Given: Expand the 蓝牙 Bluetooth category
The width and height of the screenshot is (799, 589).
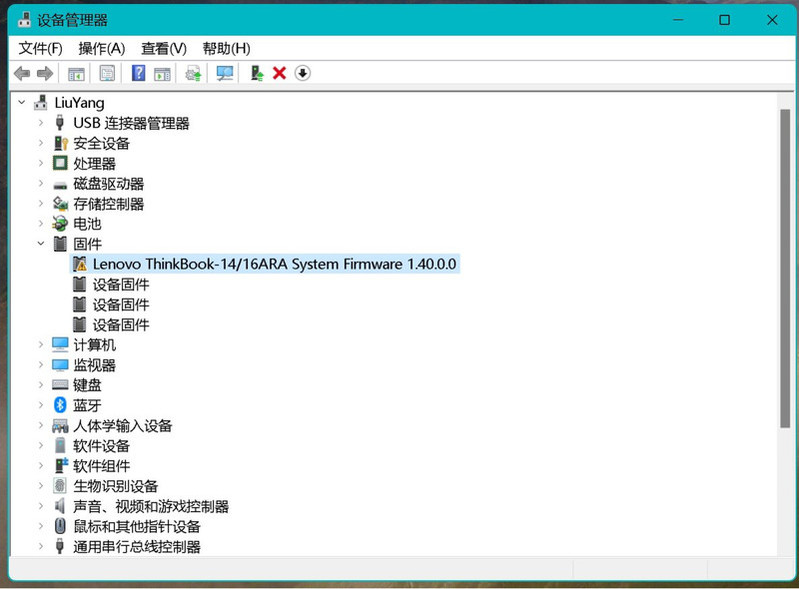Looking at the screenshot, I should coord(41,405).
